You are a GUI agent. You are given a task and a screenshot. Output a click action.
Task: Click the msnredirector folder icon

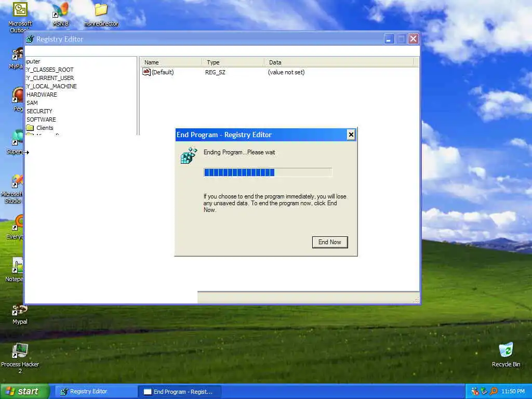pyautogui.click(x=101, y=15)
